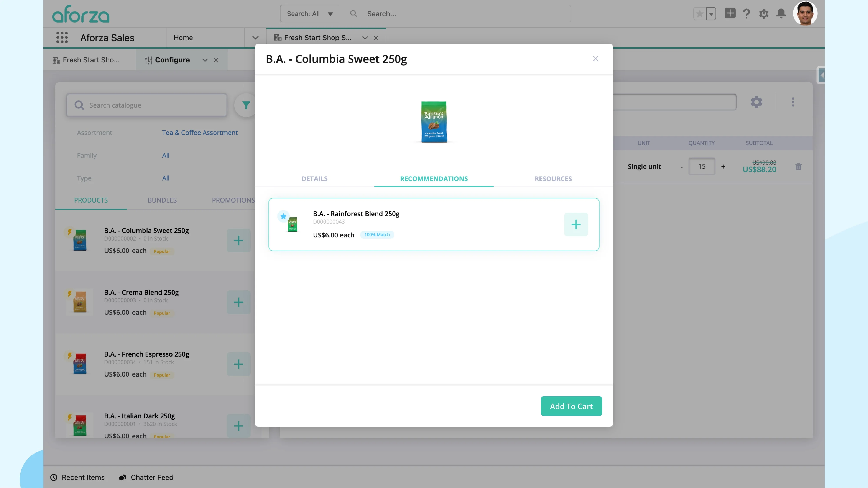
Task: Open the catalogue filter funnel icon
Action: click(x=246, y=105)
